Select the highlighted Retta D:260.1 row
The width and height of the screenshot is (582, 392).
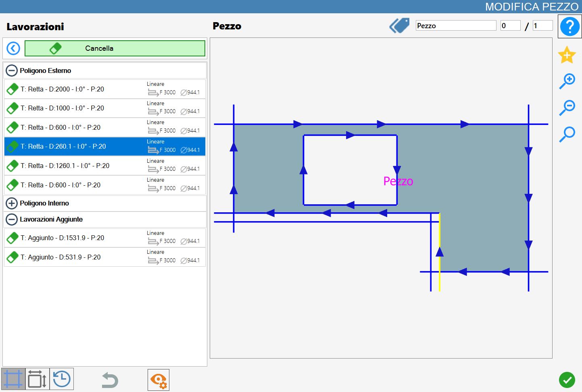pyautogui.click(x=105, y=147)
